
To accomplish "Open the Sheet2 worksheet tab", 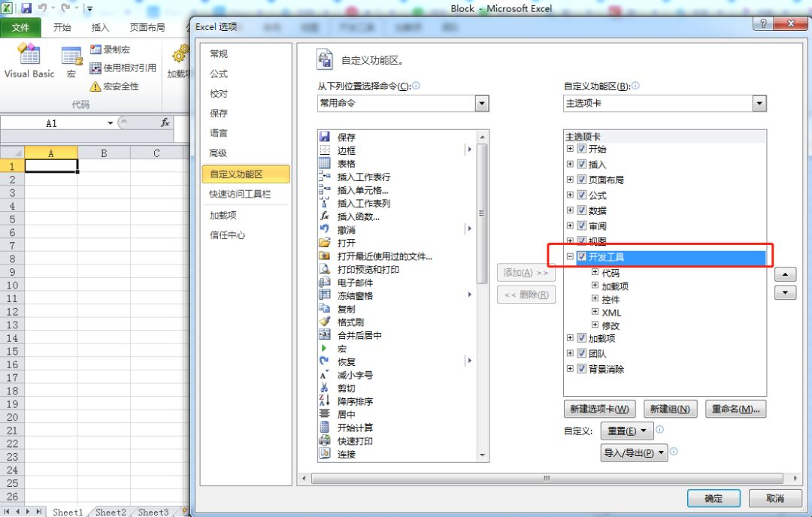I will pos(111,511).
